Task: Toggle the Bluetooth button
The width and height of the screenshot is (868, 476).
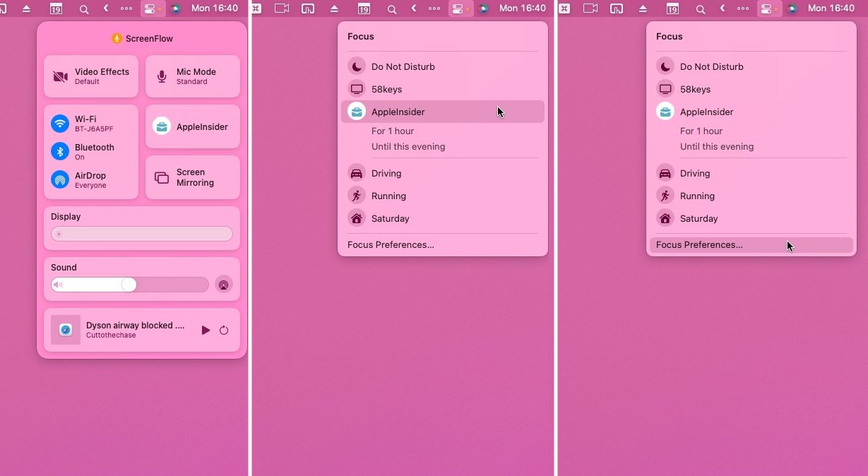Action: click(x=60, y=151)
